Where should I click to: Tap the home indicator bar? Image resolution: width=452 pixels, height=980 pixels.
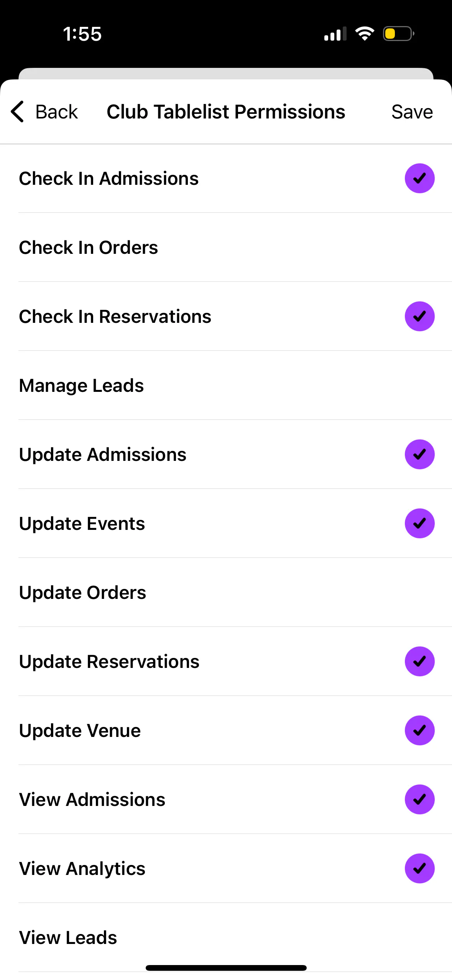tap(226, 968)
